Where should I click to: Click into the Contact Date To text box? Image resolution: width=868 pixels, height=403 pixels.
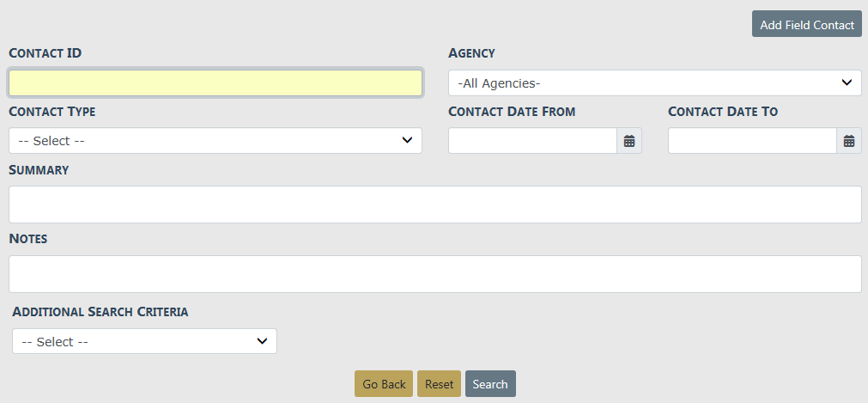[752, 141]
